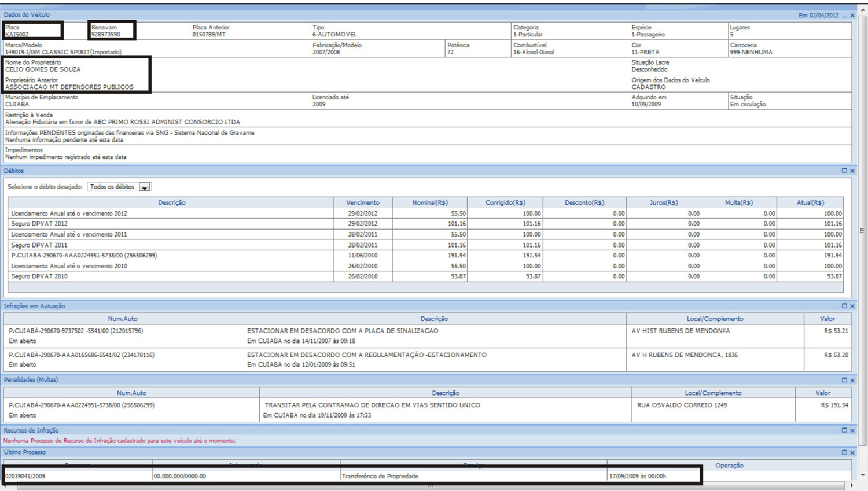Click the horizontal scrollbar right arrow
Image resolution: width=868 pixels, height=491 pixels.
tap(852, 486)
